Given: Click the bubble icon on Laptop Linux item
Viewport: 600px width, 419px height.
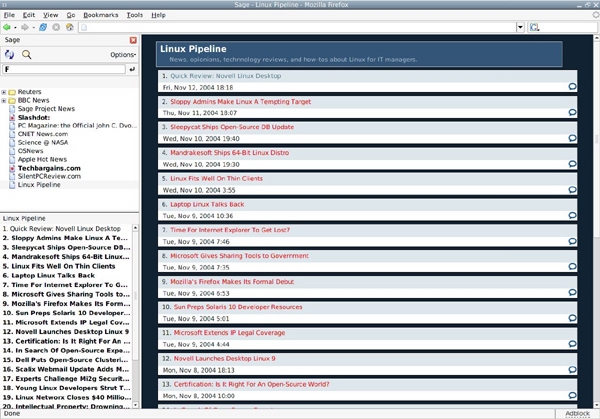Looking at the screenshot, I should 572,215.
